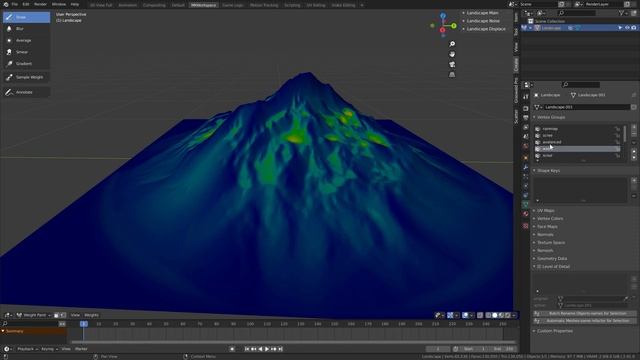Click the blue Z axis on navigation gizmo
Screen dimensions: 640x360
(443, 16)
